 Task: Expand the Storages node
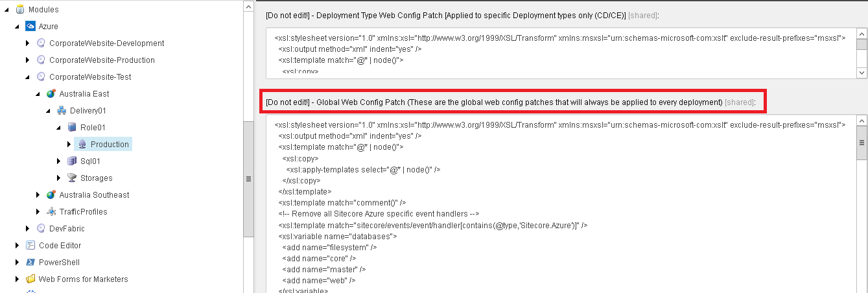pos(58,178)
